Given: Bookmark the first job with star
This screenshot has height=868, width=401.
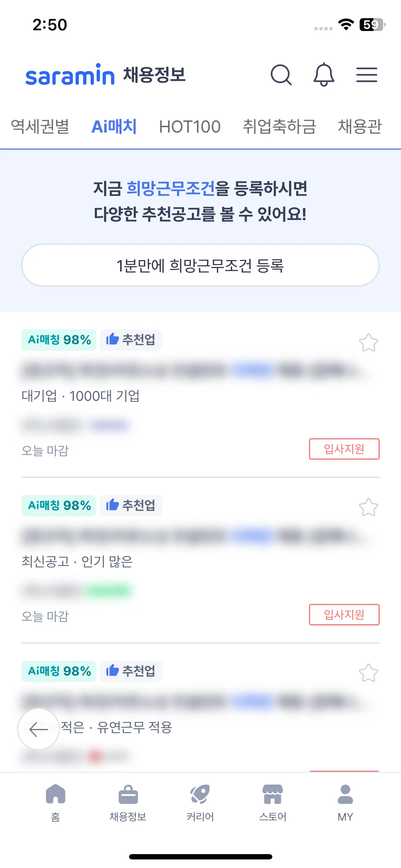Looking at the screenshot, I should (368, 342).
